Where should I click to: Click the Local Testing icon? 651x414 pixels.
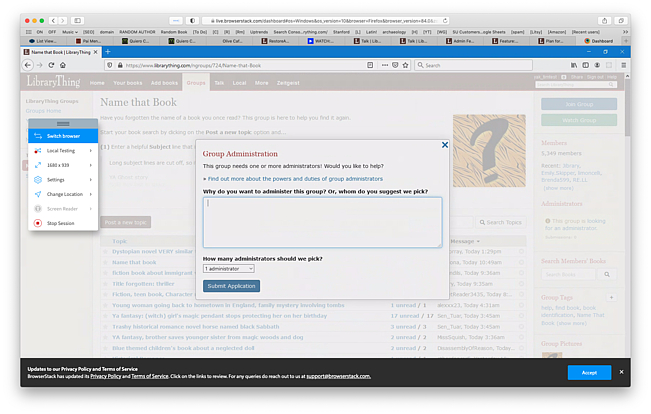click(38, 150)
